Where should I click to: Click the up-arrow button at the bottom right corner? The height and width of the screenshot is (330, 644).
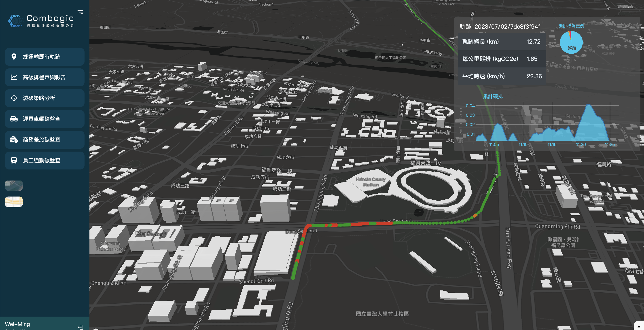click(x=639, y=326)
